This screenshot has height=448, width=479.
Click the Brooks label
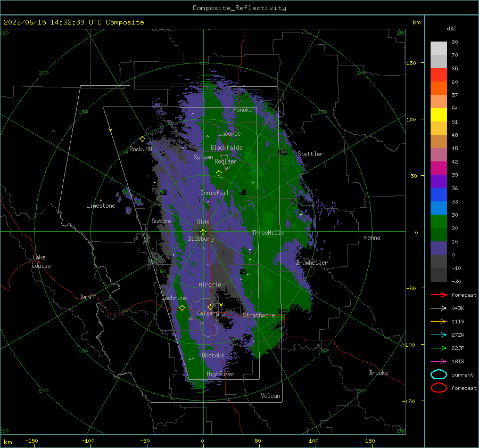pos(378,373)
